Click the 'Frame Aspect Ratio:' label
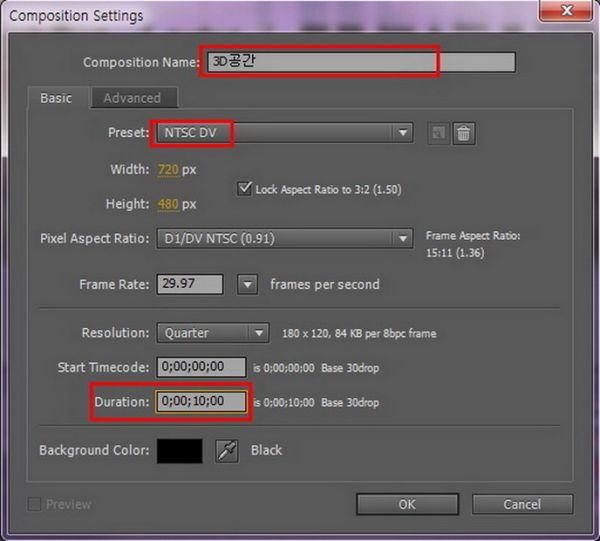This screenshot has height=541, width=600. point(473,236)
